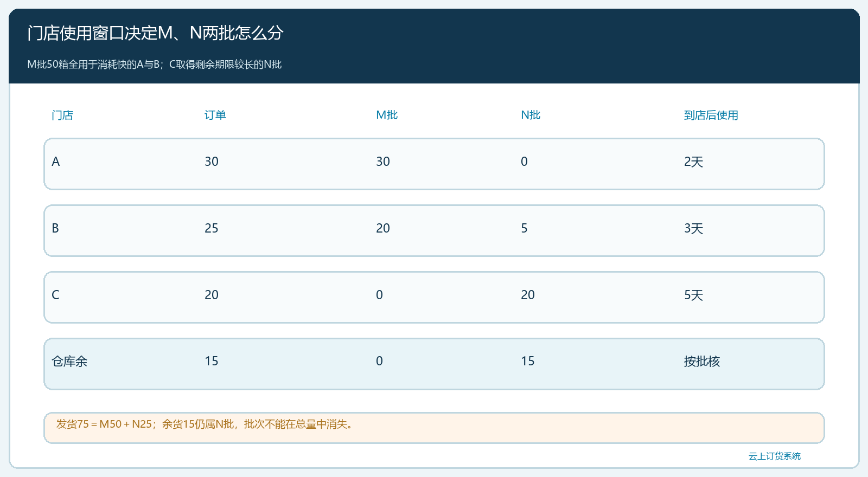This screenshot has width=868, height=477.
Task: Click order value 30 in row A
Action: pyautogui.click(x=212, y=162)
